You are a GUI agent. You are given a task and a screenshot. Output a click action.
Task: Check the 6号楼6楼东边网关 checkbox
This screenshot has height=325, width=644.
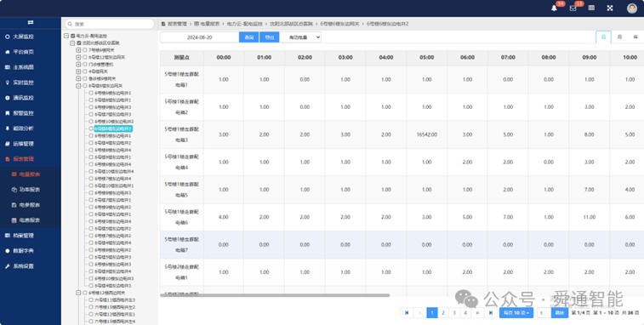(x=85, y=86)
